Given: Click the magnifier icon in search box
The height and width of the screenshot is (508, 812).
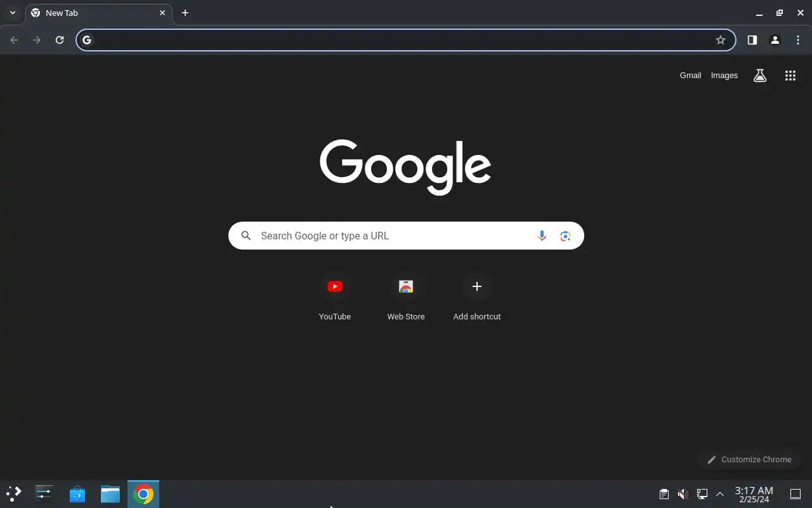Looking at the screenshot, I should tap(246, 236).
